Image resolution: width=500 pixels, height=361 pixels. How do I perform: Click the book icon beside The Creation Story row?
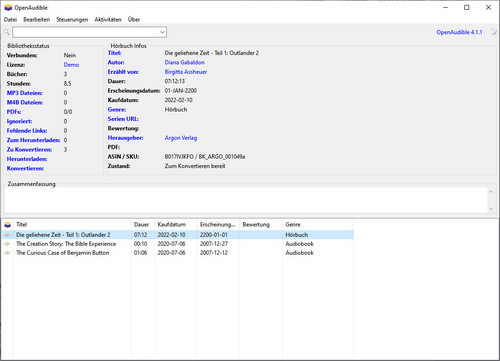(7, 244)
